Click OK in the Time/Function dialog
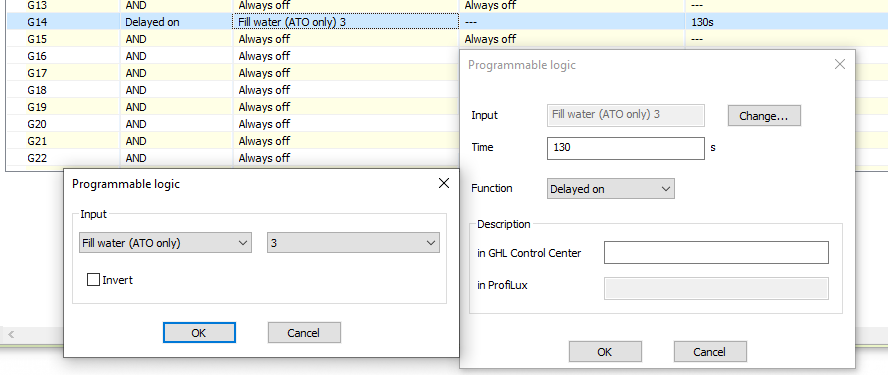The height and width of the screenshot is (375, 888). click(x=605, y=351)
